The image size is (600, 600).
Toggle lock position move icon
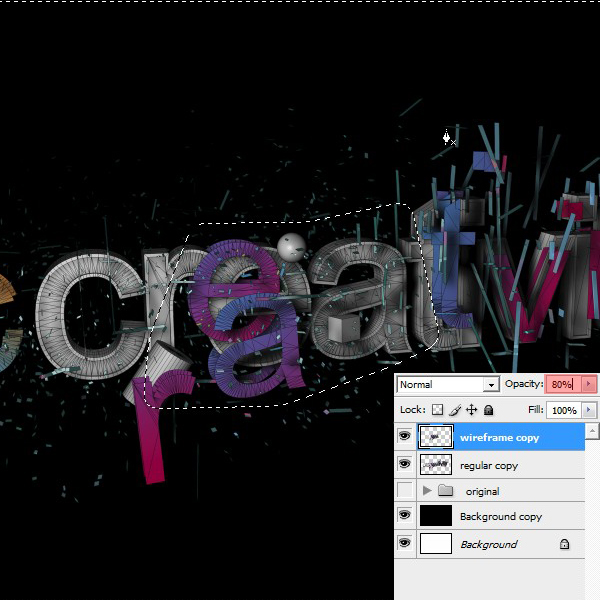[471, 410]
